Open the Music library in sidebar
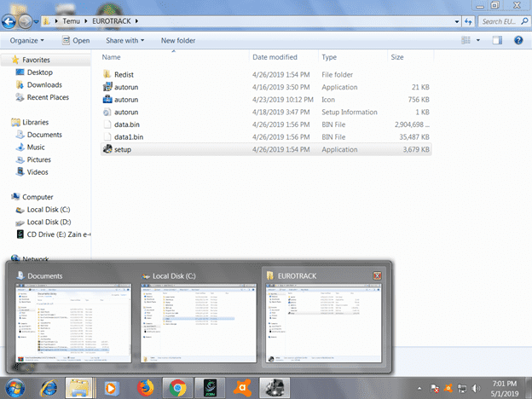532x399 pixels. (36, 147)
